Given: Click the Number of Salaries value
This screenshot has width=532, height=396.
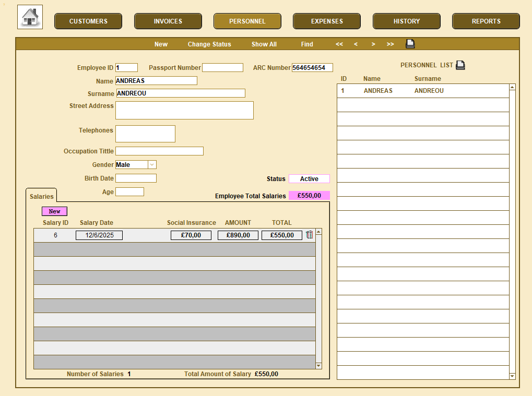Looking at the screenshot, I should tap(129, 374).
